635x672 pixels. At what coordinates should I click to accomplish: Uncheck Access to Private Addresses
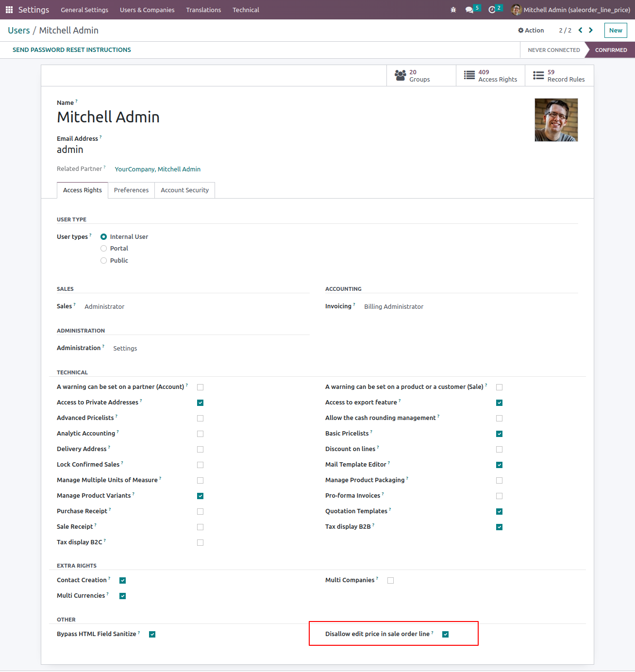pos(201,403)
